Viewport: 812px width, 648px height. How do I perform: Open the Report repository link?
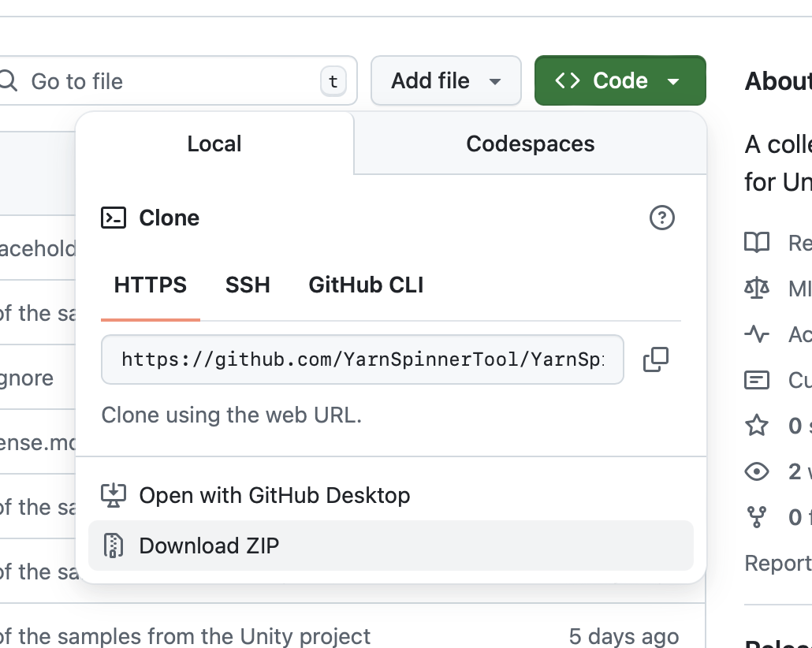click(x=778, y=563)
